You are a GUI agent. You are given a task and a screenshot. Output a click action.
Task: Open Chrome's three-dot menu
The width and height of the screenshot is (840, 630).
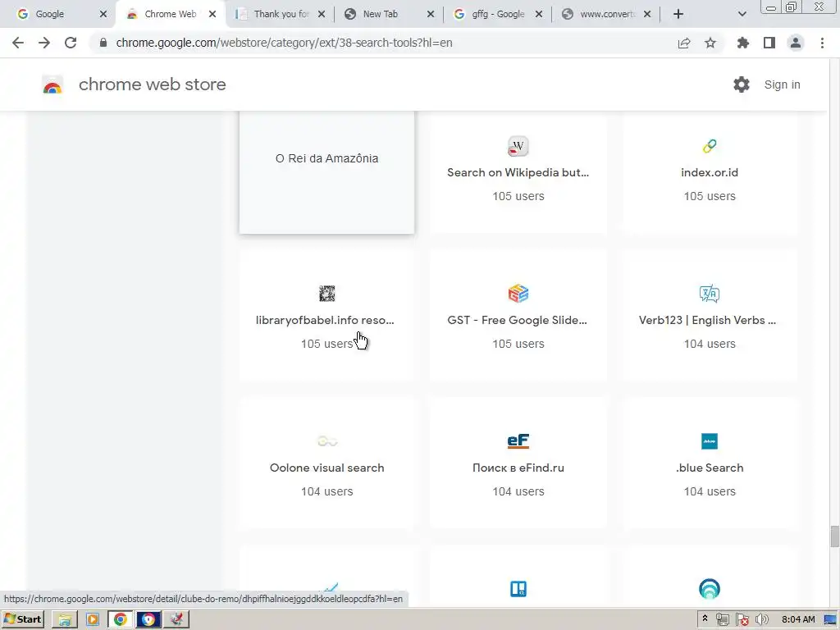[x=822, y=43]
